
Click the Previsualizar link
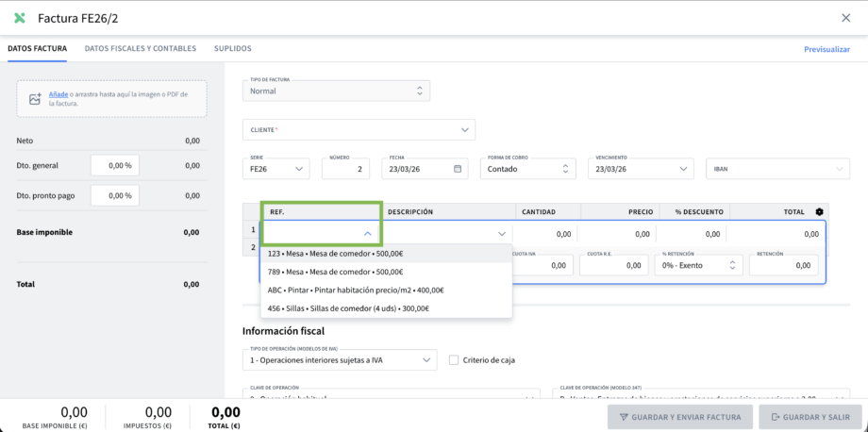pyautogui.click(x=826, y=49)
